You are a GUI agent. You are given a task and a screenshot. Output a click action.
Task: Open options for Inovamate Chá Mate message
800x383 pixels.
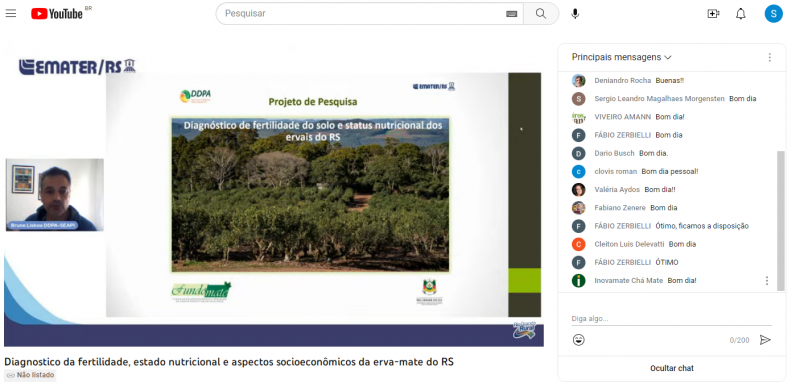pos(766,280)
